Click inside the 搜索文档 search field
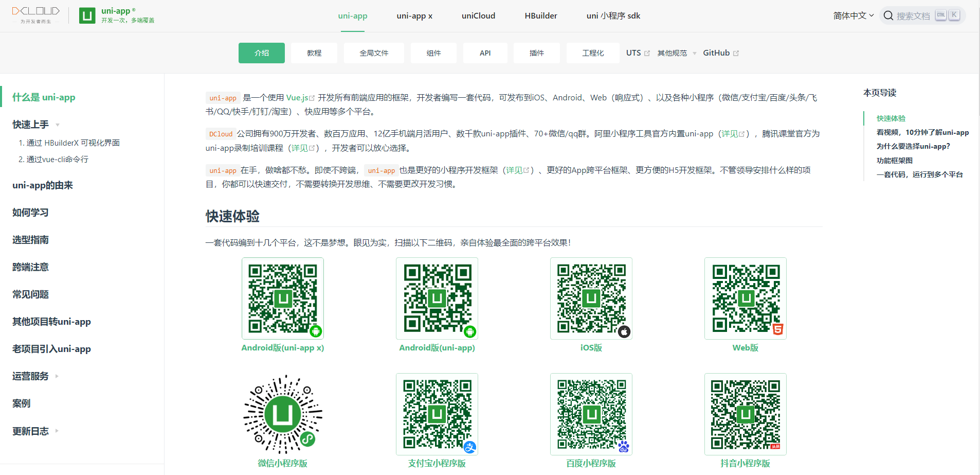980x475 pixels. [x=913, y=15]
